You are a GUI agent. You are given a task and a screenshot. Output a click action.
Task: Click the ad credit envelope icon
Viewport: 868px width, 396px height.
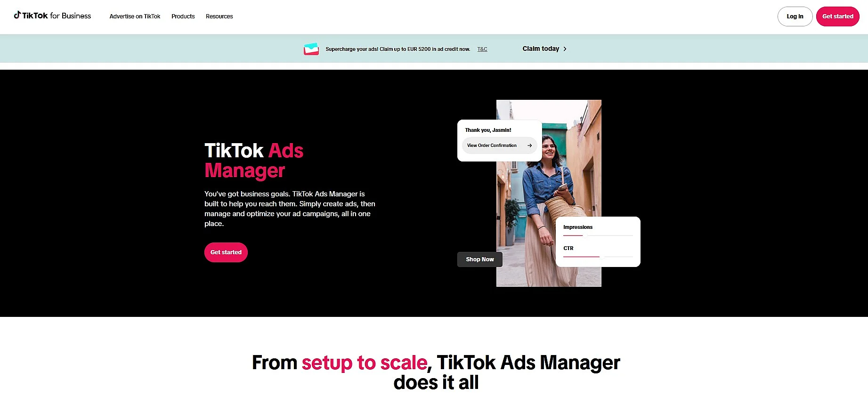[x=311, y=49]
